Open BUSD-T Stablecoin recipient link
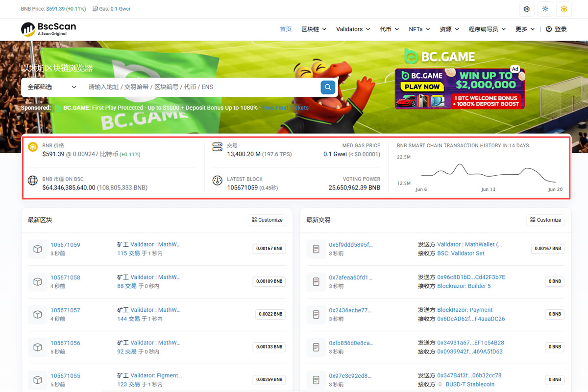Screen dimensions: 588x392 [470, 385]
